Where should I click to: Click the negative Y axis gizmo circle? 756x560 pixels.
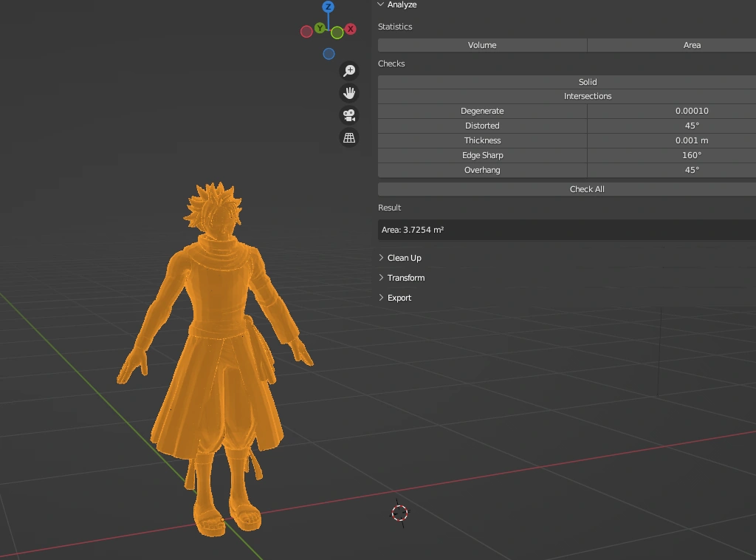point(337,33)
